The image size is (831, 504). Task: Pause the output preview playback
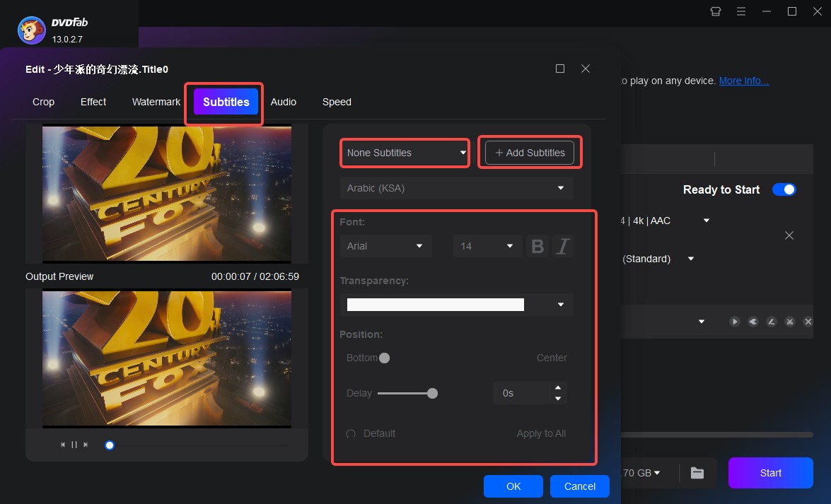pos(74,445)
